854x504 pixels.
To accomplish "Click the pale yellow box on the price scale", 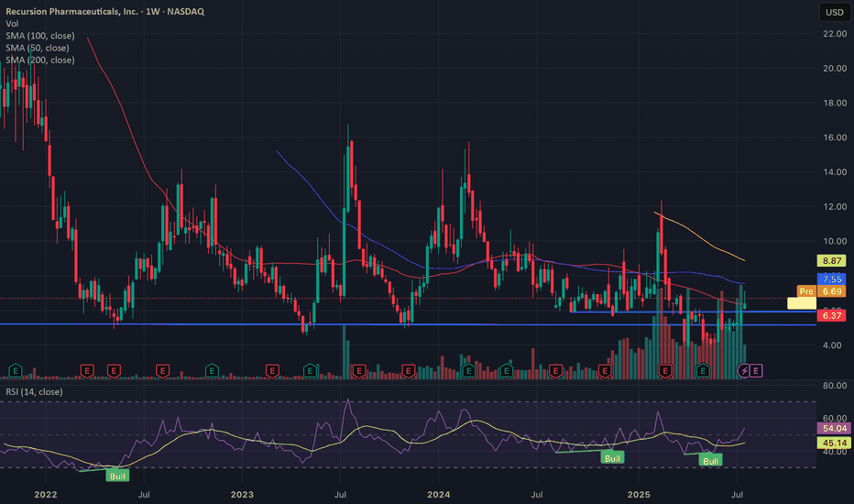I will click(802, 303).
